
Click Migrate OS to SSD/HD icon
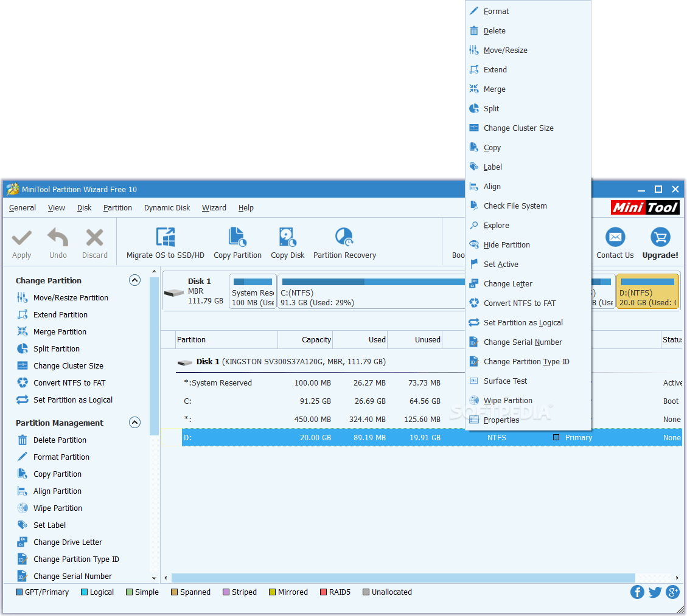pos(165,237)
